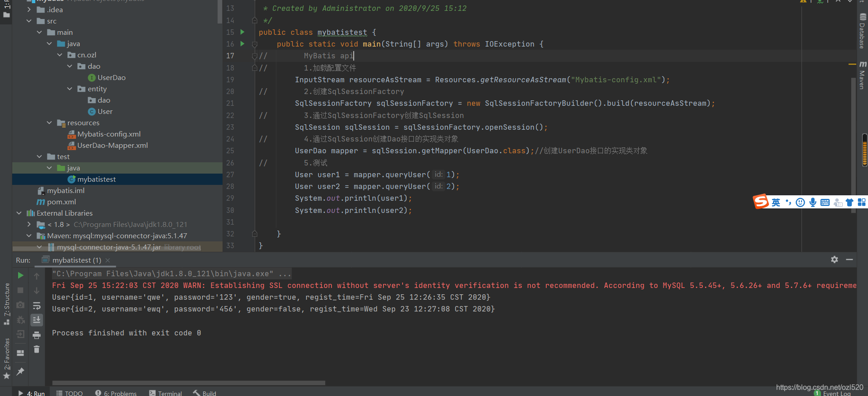Collapse the resources folder
Image resolution: width=868 pixels, height=396 pixels.
click(49, 123)
